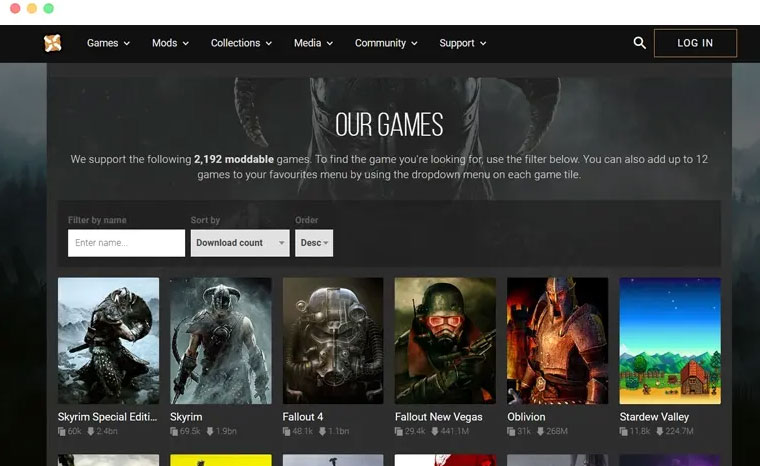Image resolution: width=760 pixels, height=466 pixels.
Task: Open the Fallout New Vegas title link
Action: (x=439, y=417)
